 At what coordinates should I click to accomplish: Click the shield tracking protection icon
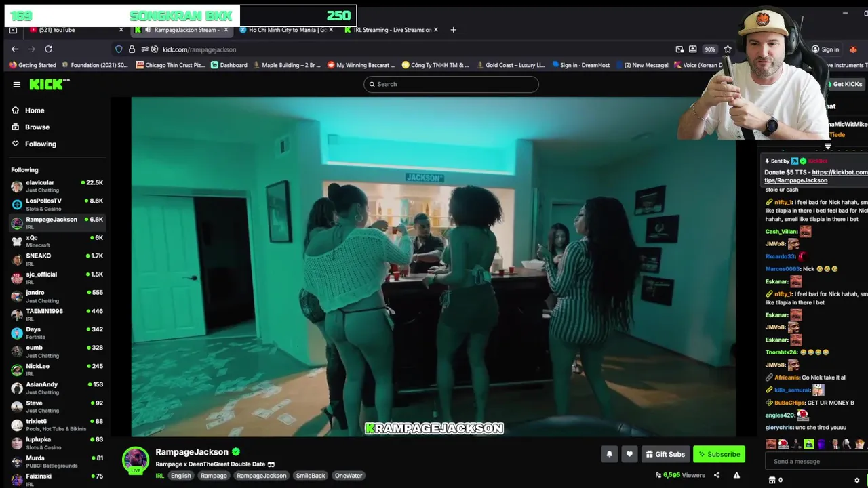119,49
